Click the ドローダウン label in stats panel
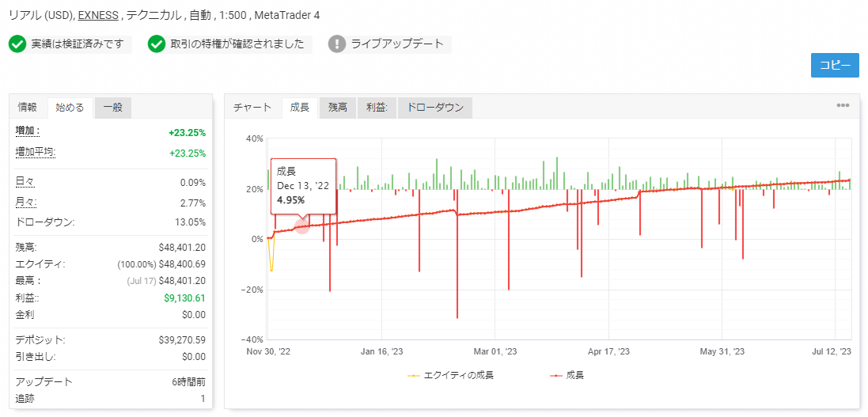The image size is (868, 417). [x=44, y=222]
